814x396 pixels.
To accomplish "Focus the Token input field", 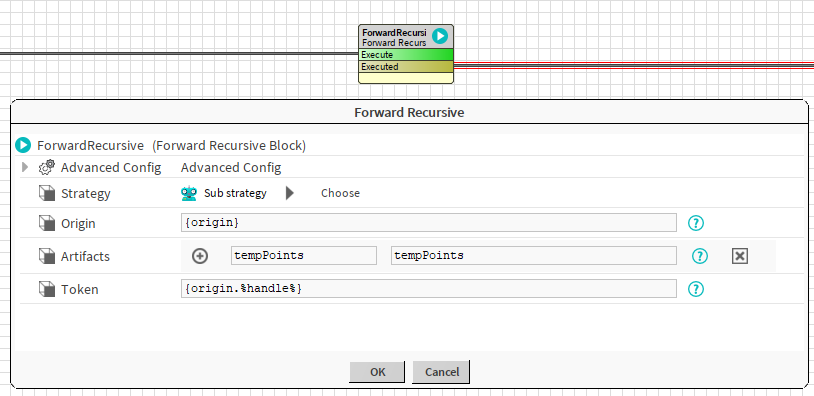I will click(429, 289).
